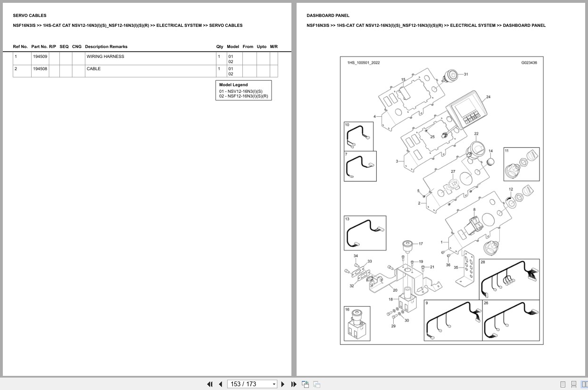
Task: Click callout number 15 in diagram
Action: pyautogui.click(x=403, y=80)
